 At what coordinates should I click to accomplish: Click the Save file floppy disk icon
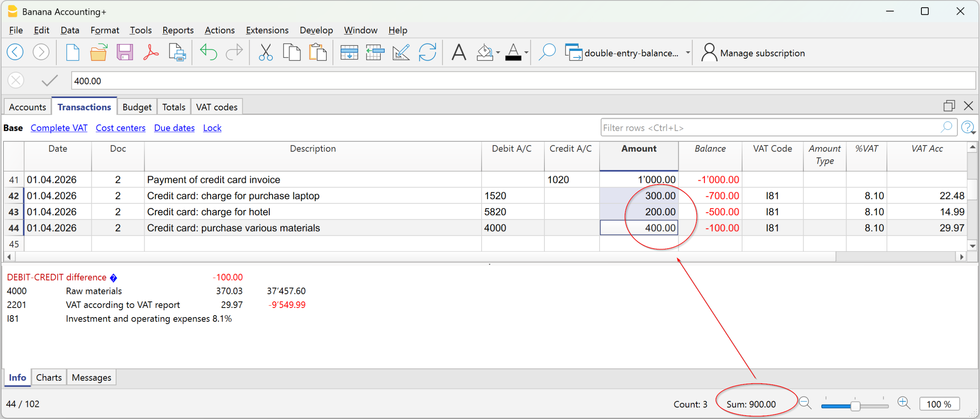click(124, 52)
